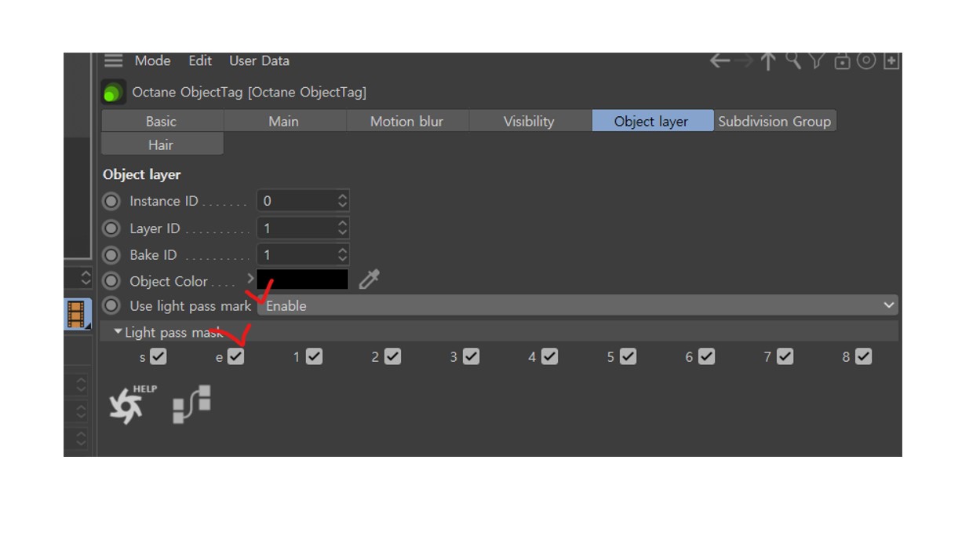Screen dimensions: 980x533
Task: Open the Edit menu
Action: [200, 60]
